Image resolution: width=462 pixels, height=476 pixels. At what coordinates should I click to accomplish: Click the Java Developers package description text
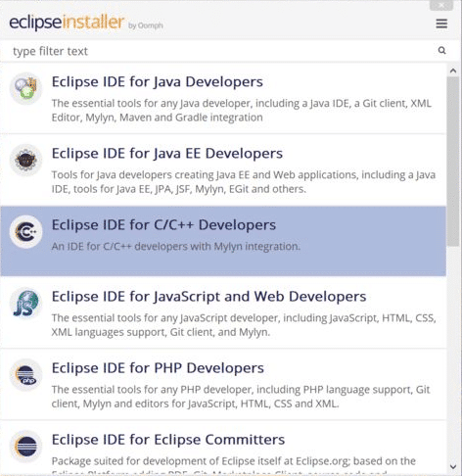[x=242, y=110]
